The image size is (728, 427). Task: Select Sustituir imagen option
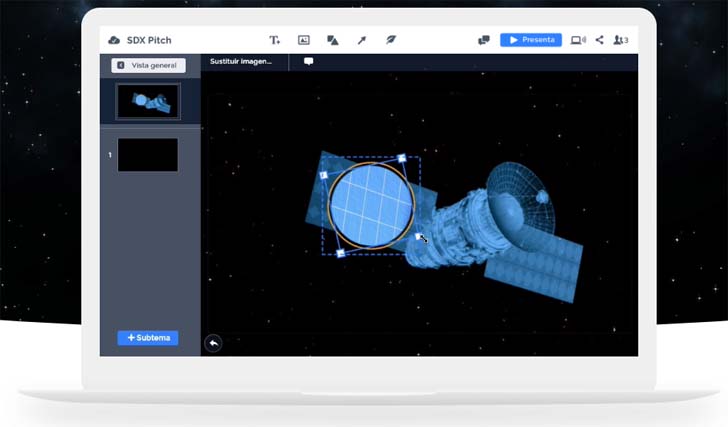[x=240, y=61]
